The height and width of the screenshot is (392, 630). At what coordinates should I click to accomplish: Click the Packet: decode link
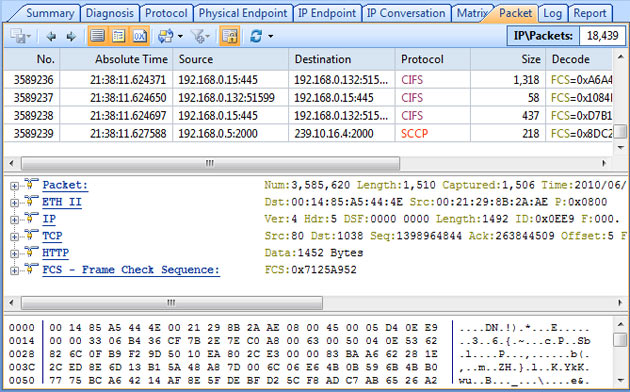(x=65, y=185)
